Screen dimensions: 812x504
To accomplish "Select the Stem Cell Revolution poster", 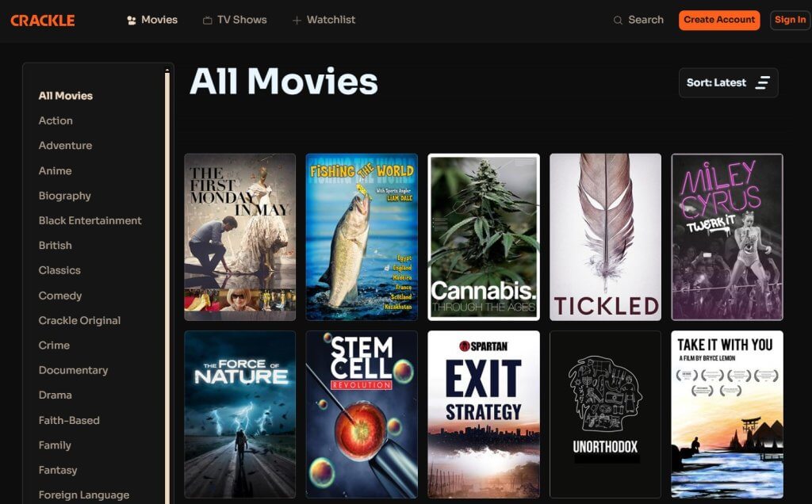I will 362,414.
